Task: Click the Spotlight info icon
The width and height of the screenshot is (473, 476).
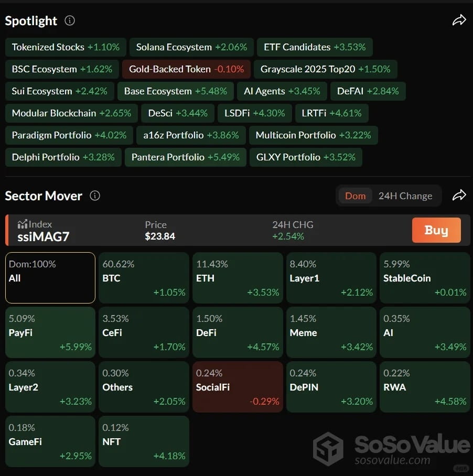Action: pyautogui.click(x=70, y=20)
